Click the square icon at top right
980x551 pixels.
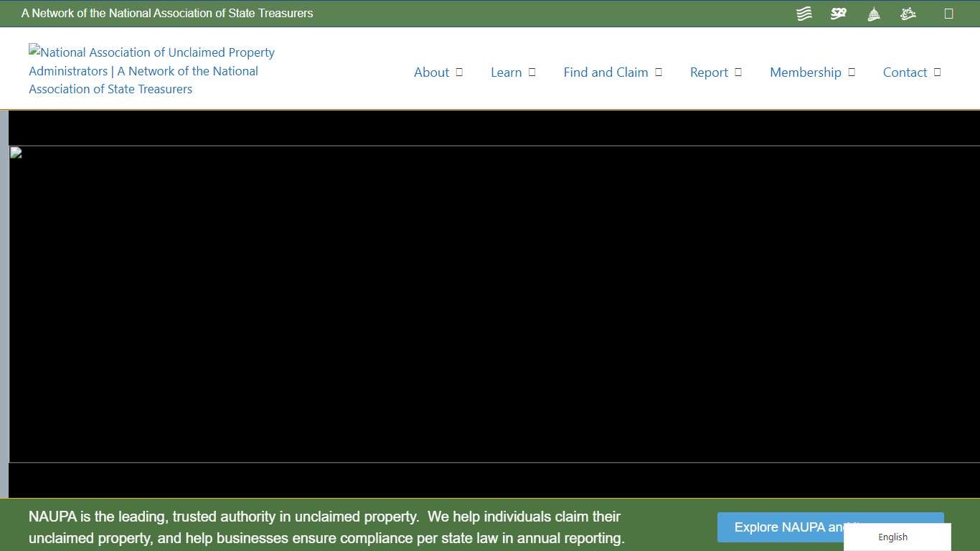click(950, 13)
